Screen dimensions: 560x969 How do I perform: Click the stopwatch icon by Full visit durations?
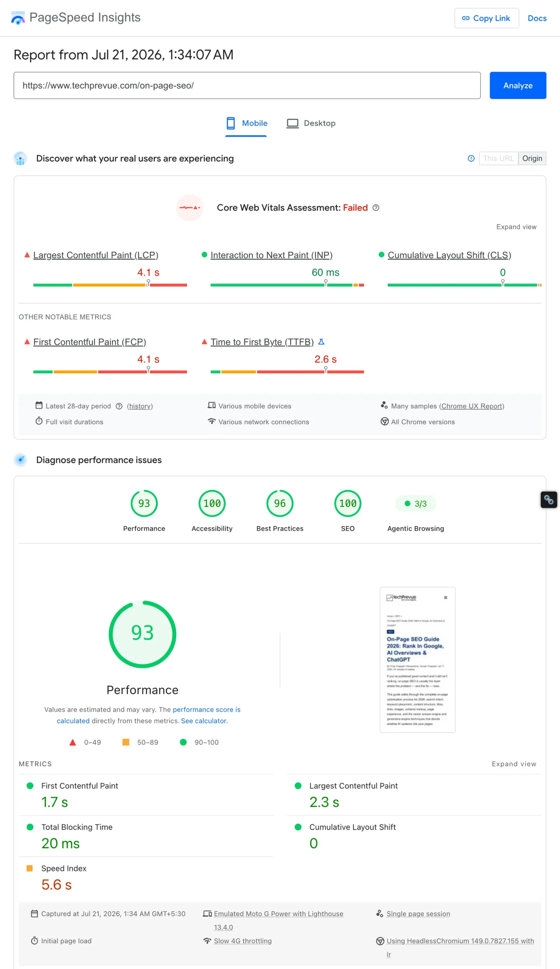[39, 421]
